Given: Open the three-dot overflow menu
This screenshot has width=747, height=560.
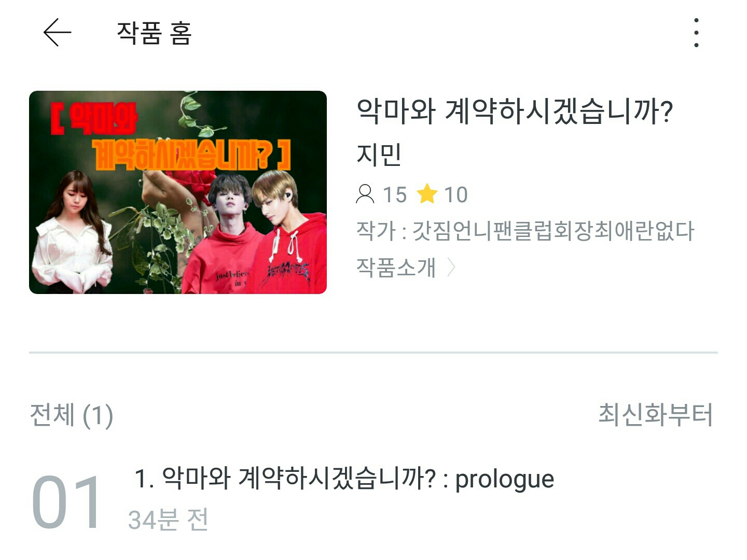Looking at the screenshot, I should (x=696, y=33).
